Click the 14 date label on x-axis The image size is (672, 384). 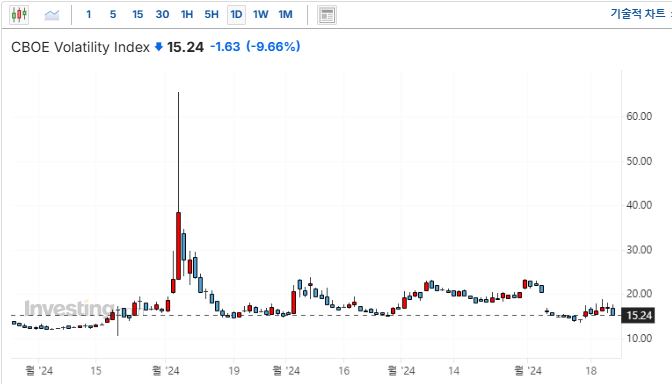pos(453,371)
